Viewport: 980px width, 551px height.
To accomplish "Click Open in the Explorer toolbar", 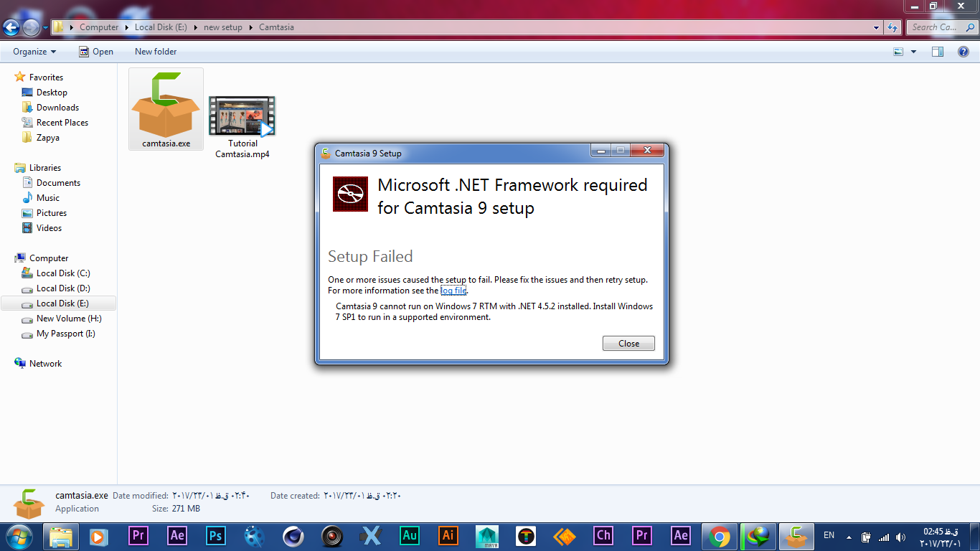I will click(95, 52).
